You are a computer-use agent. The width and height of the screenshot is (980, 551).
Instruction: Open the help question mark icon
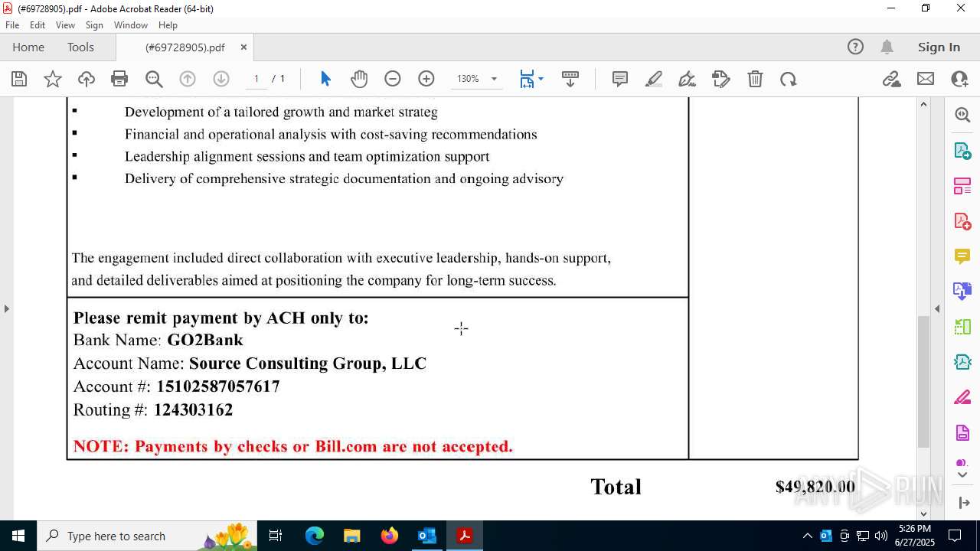click(x=855, y=47)
